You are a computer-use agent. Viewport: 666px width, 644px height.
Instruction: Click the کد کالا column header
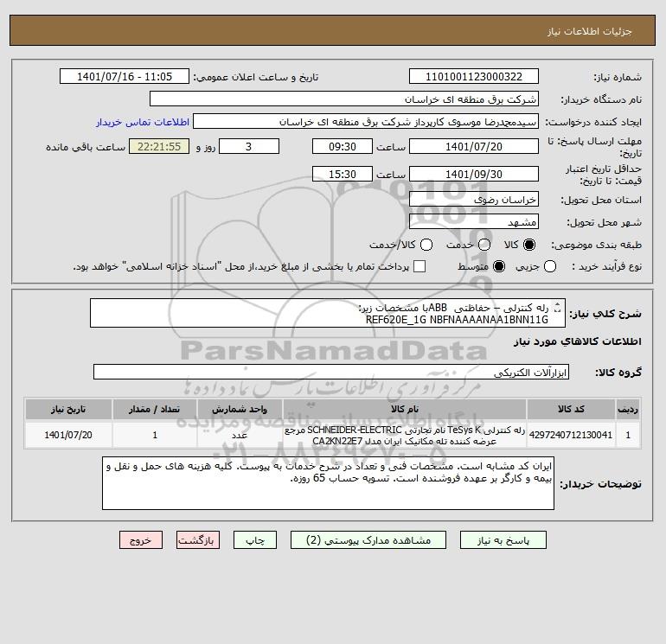point(571,409)
